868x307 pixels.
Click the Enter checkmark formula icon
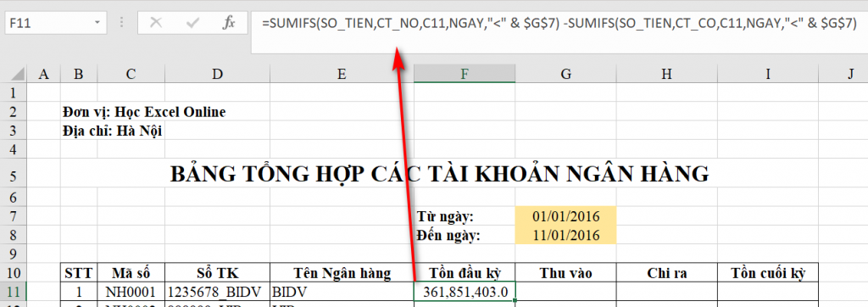click(x=192, y=23)
